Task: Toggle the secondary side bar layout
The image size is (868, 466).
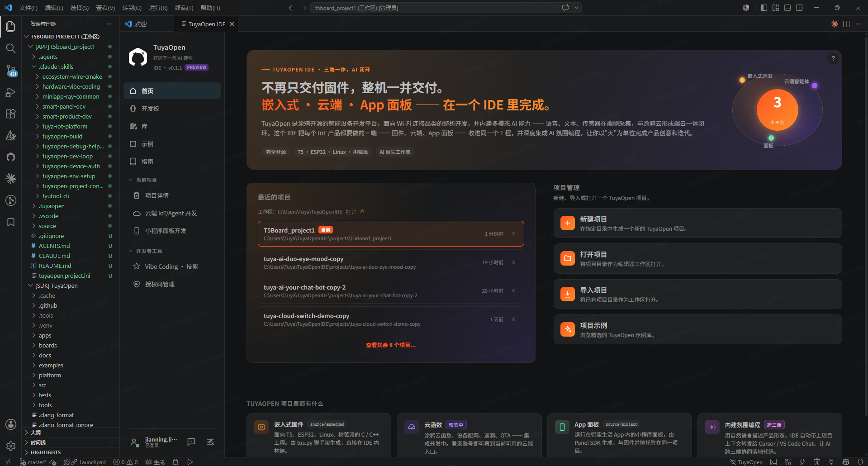Action: pyautogui.click(x=799, y=8)
